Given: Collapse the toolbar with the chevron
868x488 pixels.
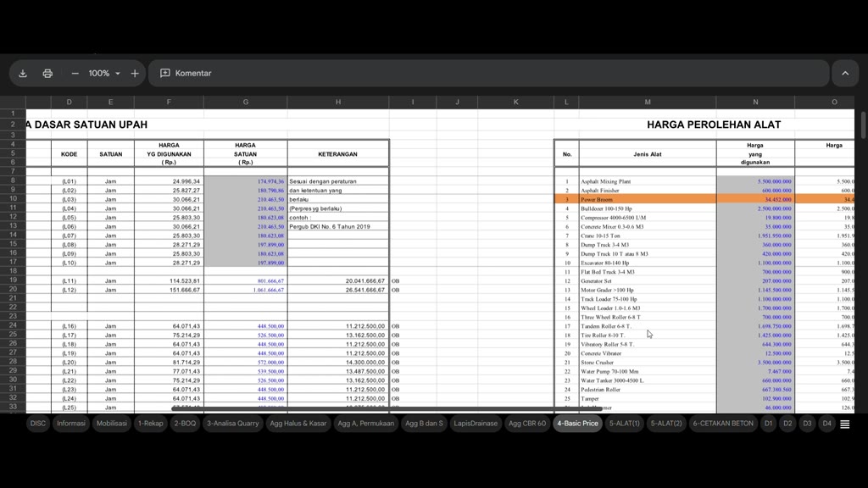Looking at the screenshot, I should (x=845, y=73).
